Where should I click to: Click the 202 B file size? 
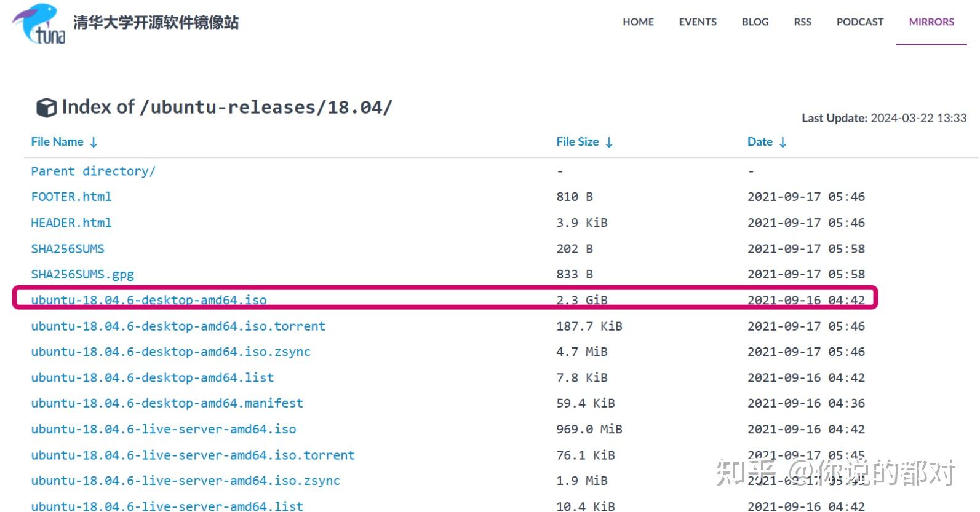[x=575, y=249]
